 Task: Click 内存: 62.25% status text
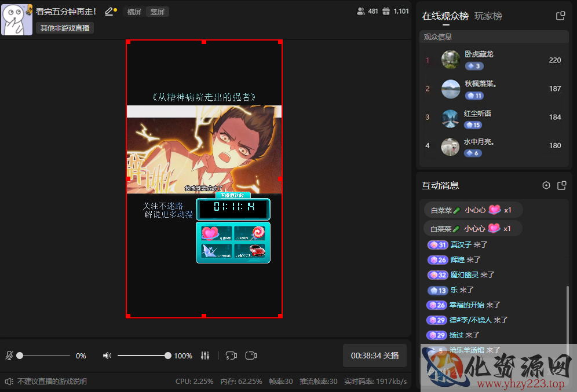[x=241, y=382]
